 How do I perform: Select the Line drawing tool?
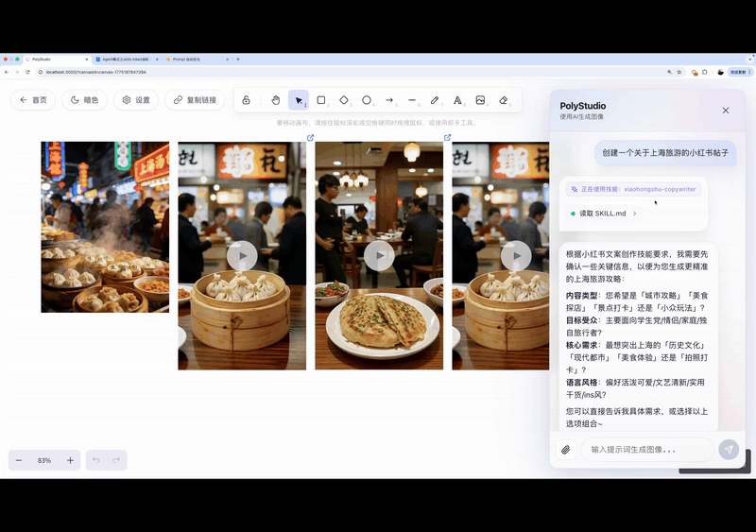(x=412, y=100)
